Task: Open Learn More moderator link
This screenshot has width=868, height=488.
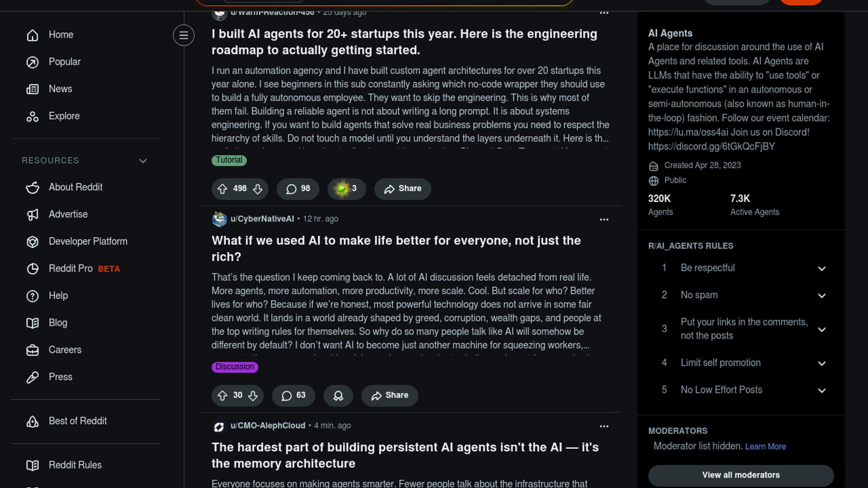Action: [x=765, y=446]
